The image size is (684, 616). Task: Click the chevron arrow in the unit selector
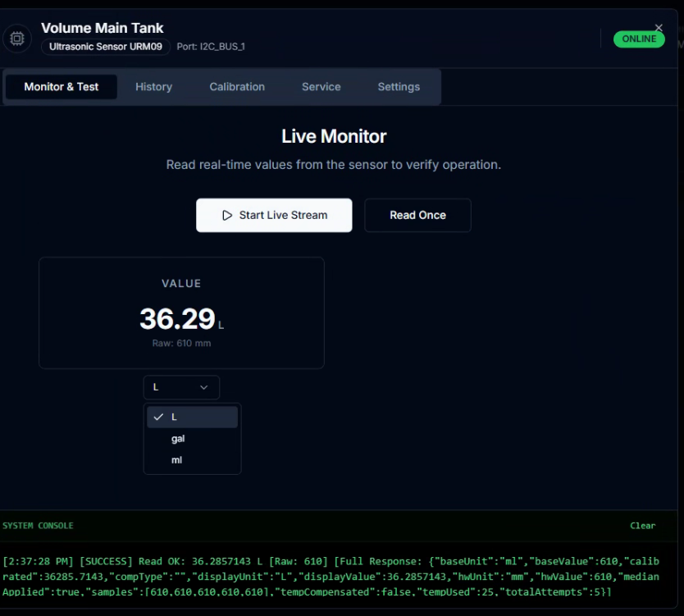coord(203,387)
